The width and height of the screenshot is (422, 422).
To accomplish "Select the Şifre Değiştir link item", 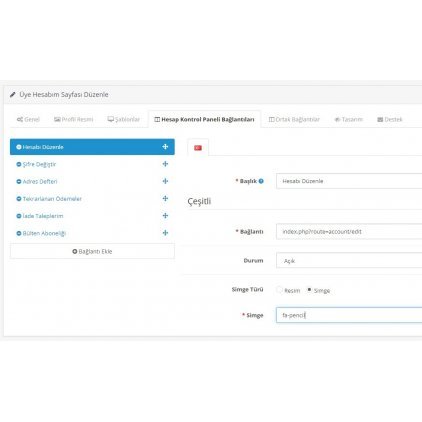I will point(92,164).
